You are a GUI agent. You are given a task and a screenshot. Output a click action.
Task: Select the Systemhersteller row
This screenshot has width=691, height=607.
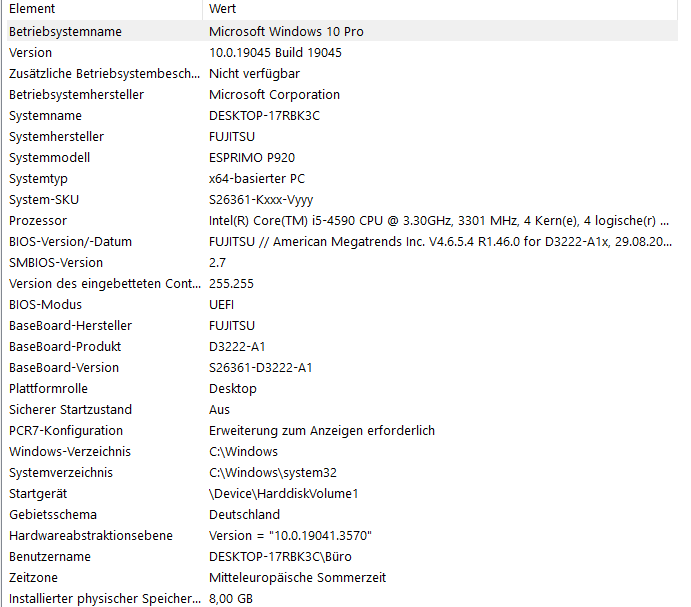(x=342, y=137)
